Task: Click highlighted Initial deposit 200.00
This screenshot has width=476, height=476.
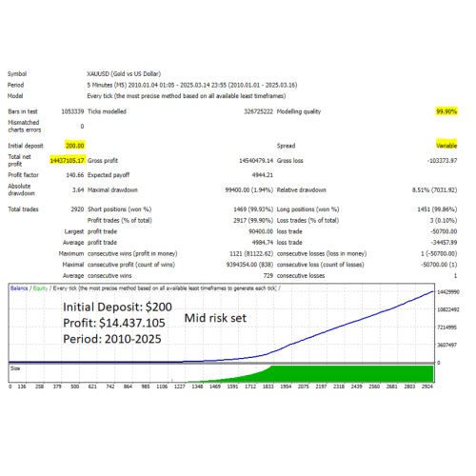Action: (75, 146)
